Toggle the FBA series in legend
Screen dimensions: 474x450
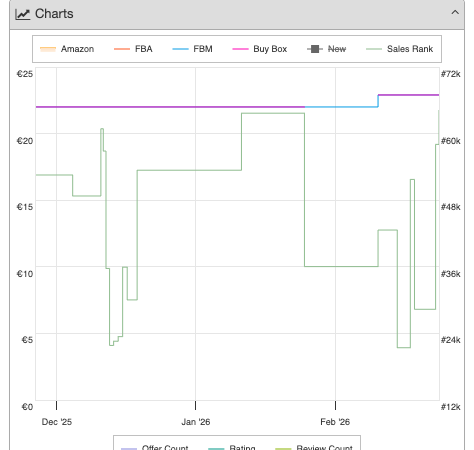[133, 49]
